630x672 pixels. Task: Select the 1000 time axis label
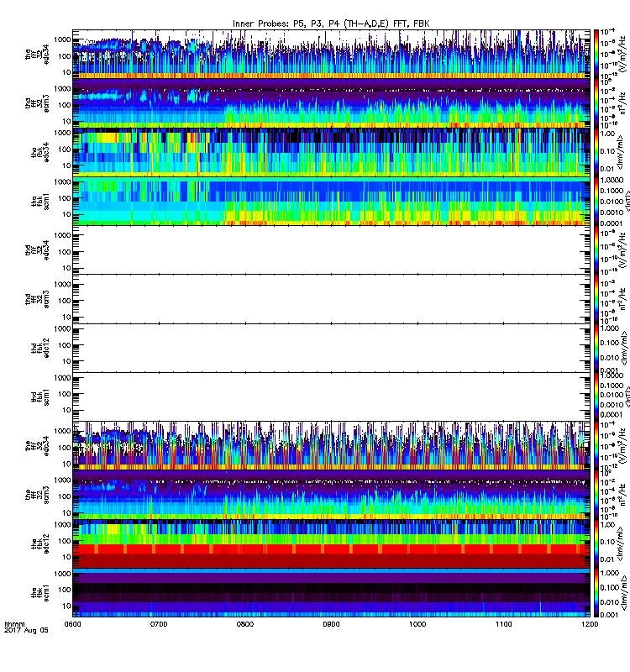coord(417,624)
